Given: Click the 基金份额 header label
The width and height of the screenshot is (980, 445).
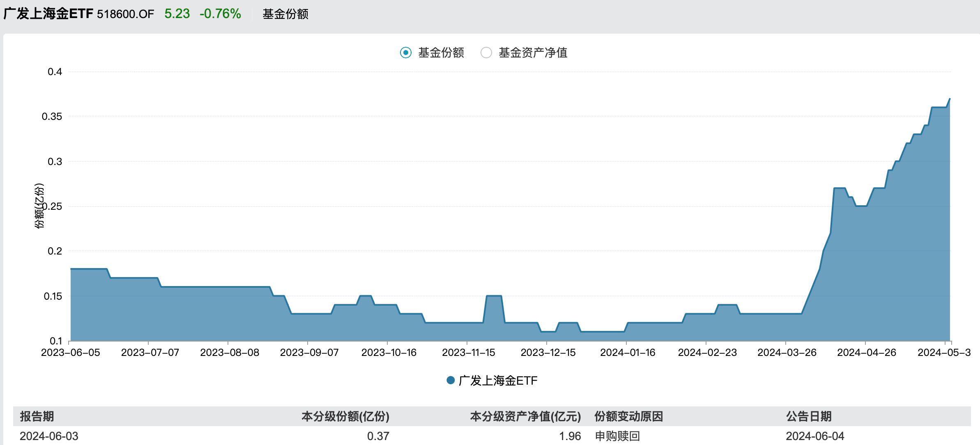Looking at the screenshot, I should click(285, 14).
